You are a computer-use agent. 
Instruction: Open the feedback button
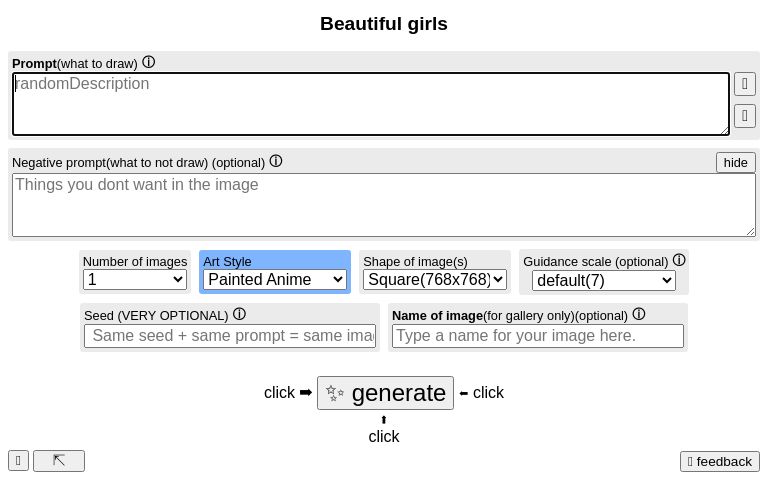coord(719,461)
